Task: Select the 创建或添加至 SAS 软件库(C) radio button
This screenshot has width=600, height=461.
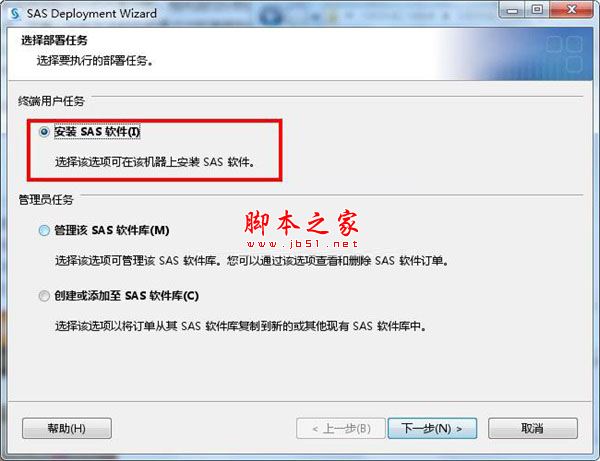Action: tap(44, 296)
